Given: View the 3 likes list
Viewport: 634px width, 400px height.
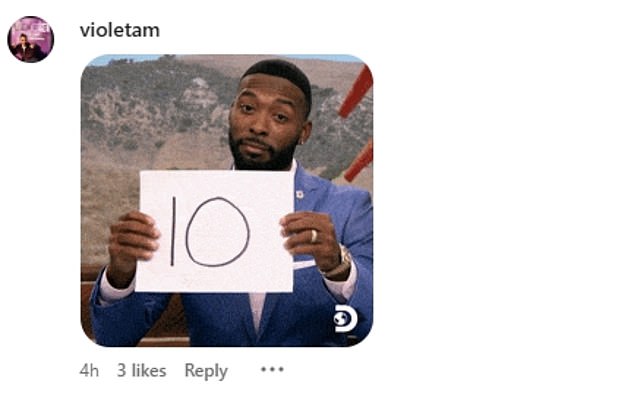Looking at the screenshot, I should [142, 370].
